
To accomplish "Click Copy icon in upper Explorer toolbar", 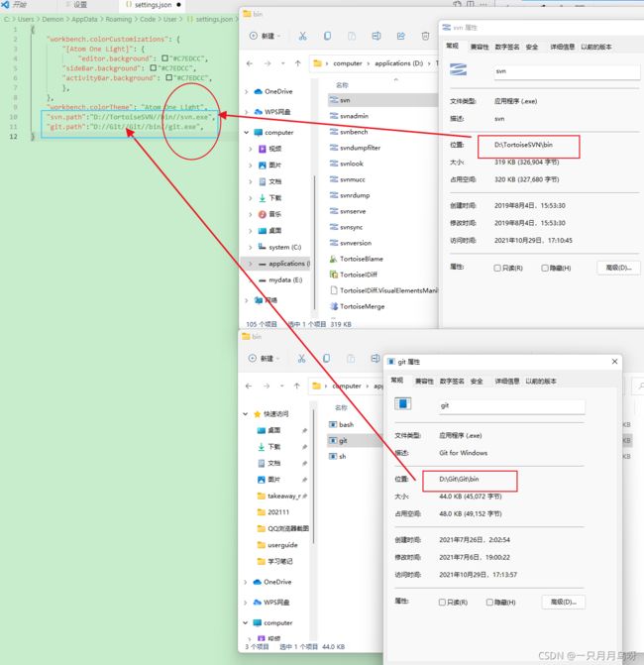I will (327, 36).
